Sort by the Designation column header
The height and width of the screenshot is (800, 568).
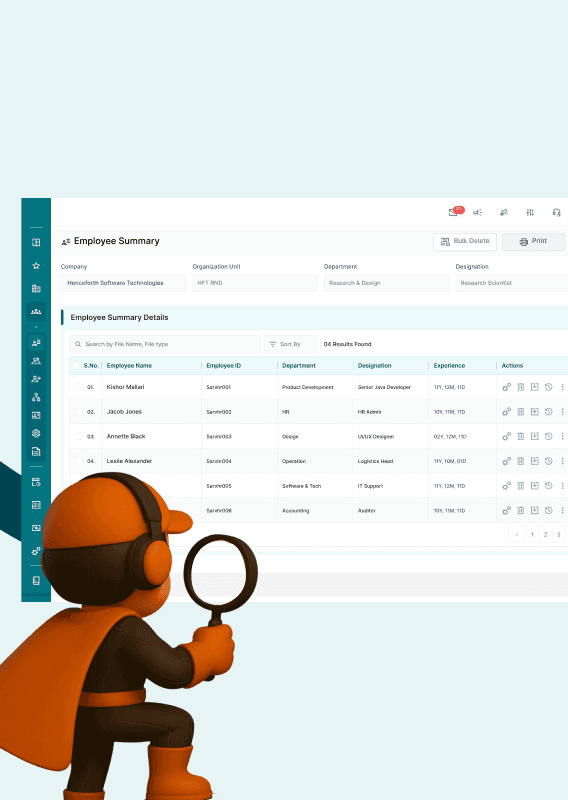[x=375, y=365]
